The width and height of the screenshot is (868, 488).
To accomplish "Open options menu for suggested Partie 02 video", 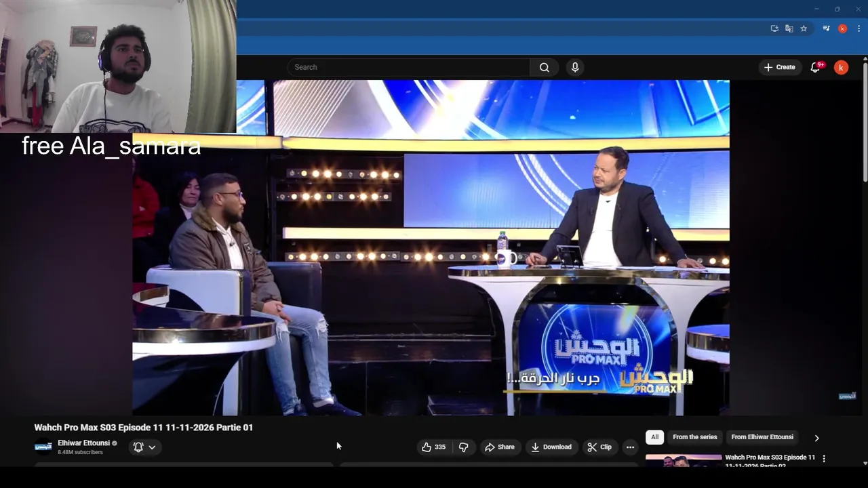I will [824, 459].
